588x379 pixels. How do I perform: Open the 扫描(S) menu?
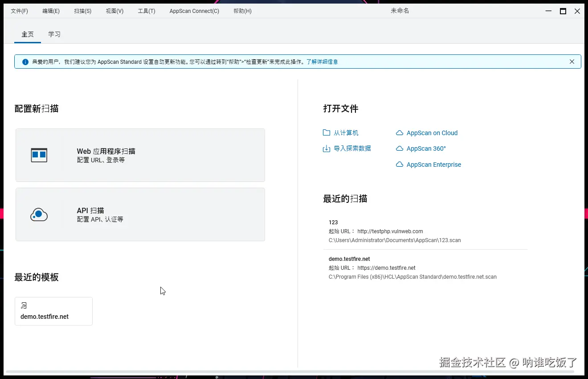83,11
